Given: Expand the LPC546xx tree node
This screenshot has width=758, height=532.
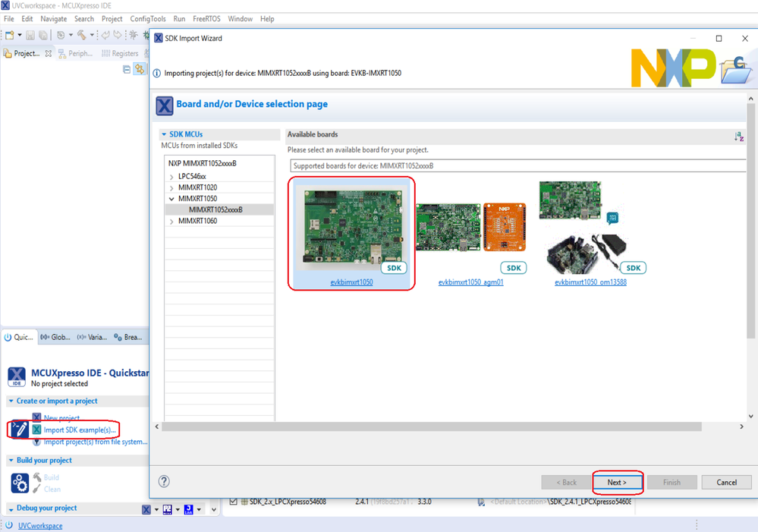Looking at the screenshot, I should [171, 177].
